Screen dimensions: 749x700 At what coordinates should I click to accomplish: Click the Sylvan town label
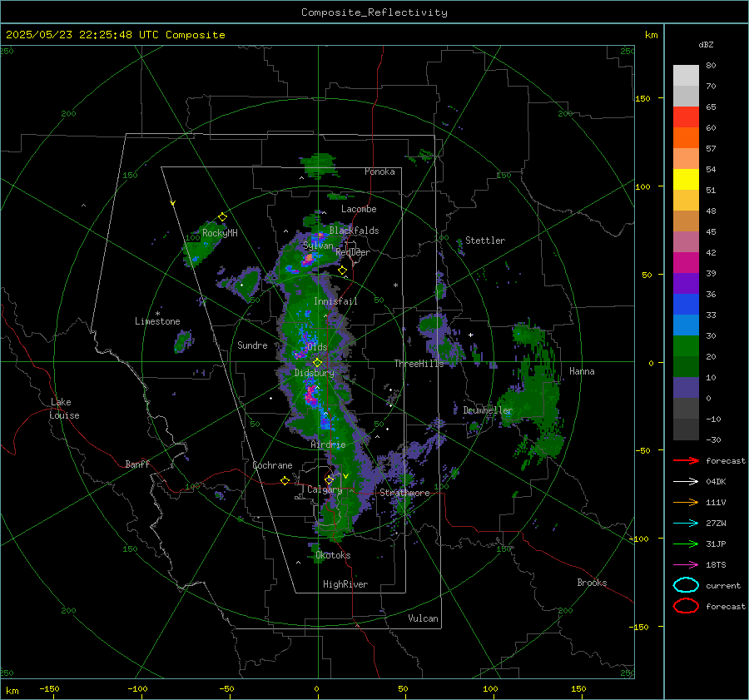pyautogui.click(x=318, y=246)
